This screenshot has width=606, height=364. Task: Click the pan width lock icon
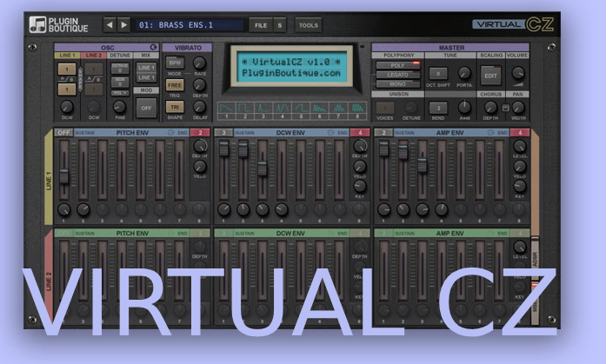click(505, 108)
